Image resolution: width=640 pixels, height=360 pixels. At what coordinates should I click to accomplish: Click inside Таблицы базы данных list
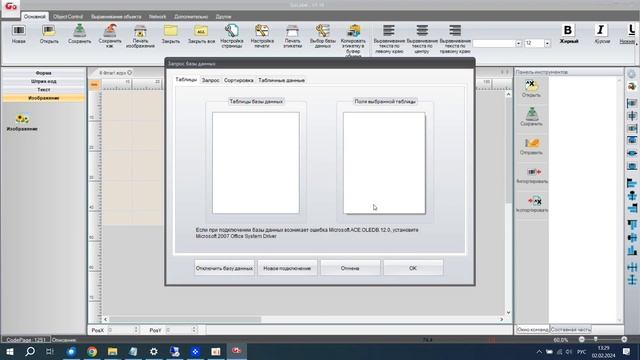(256, 163)
